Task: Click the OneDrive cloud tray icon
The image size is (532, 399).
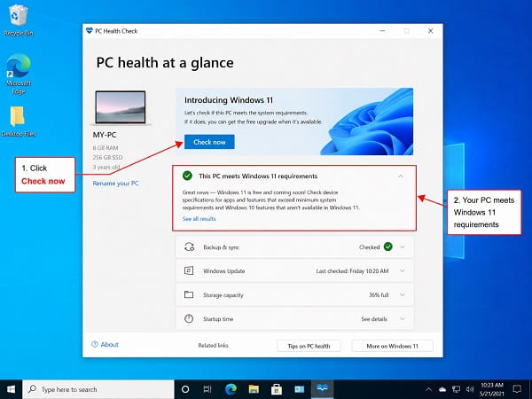Action: coord(442,389)
